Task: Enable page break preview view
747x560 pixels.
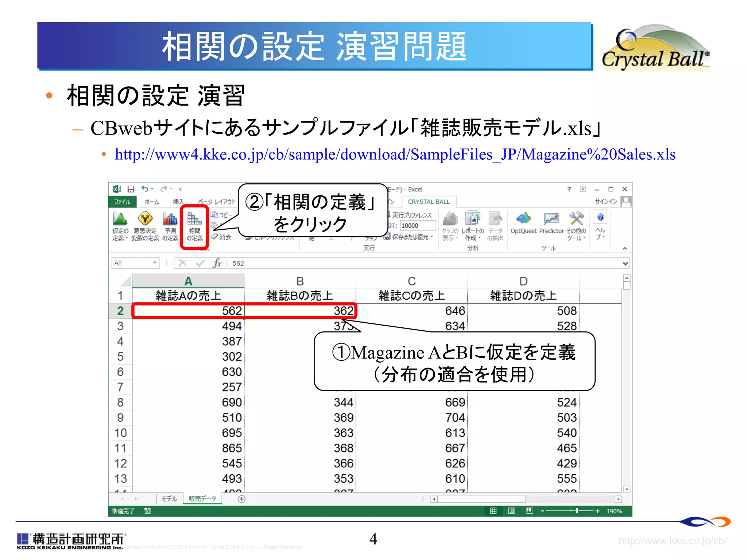Action: [x=530, y=511]
